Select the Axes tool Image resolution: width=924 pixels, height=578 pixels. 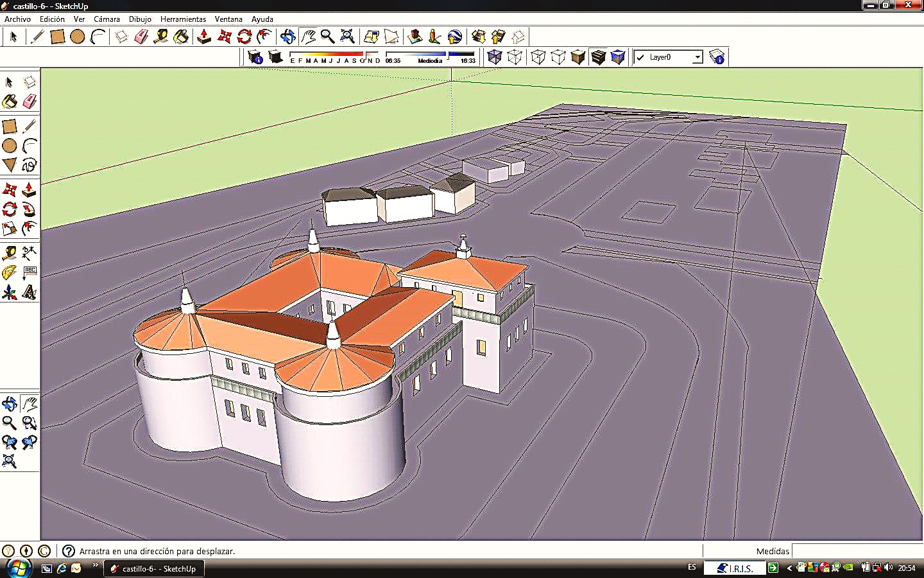(10, 293)
